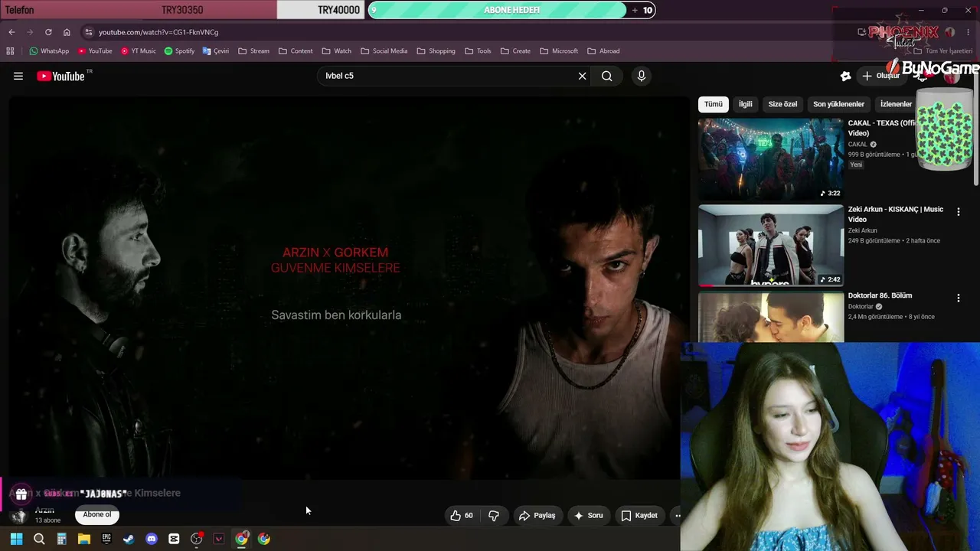Expand the Create bookmark folder
Screen dimensions: 980x551
click(515, 51)
